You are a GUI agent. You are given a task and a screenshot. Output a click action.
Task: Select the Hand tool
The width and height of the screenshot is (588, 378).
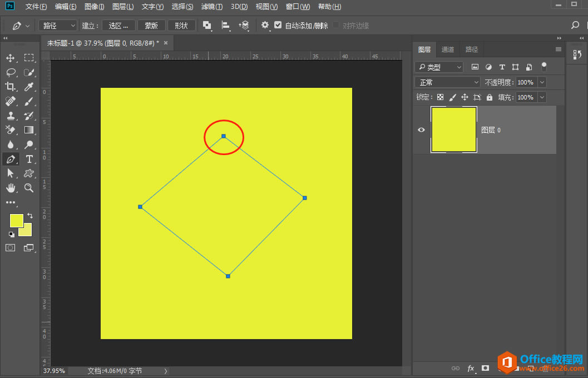[x=11, y=188]
